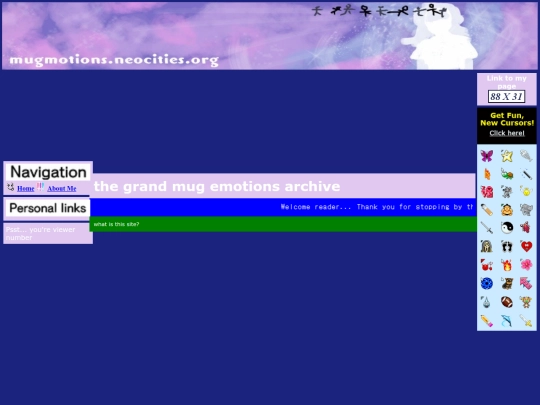Pick the purple butterfly cursor

(487, 156)
